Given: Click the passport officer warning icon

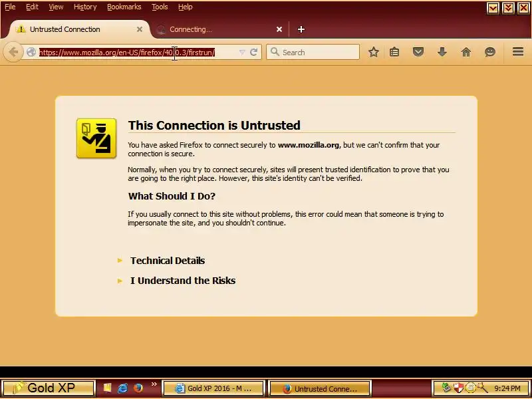Looking at the screenshot, I should coord(96,138).
